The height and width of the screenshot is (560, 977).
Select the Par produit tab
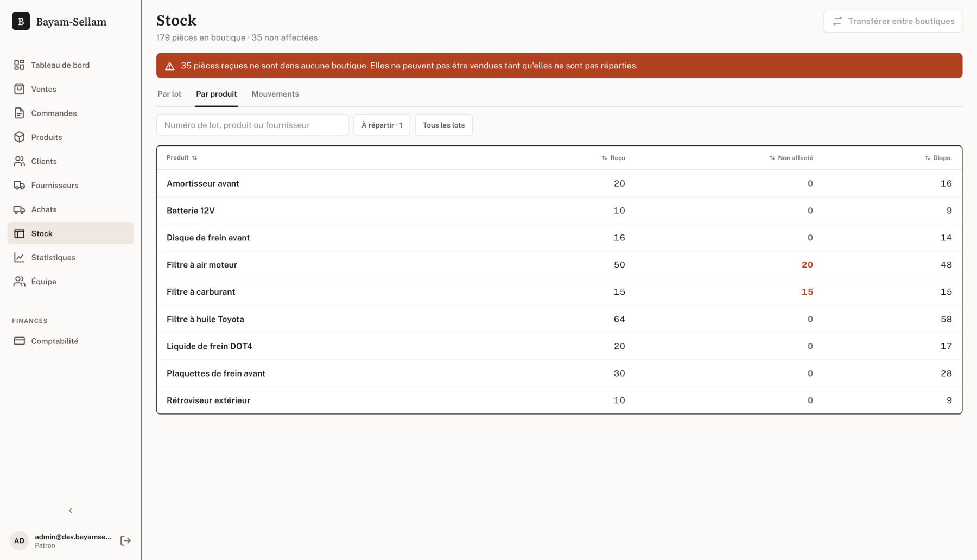[217, 94]
